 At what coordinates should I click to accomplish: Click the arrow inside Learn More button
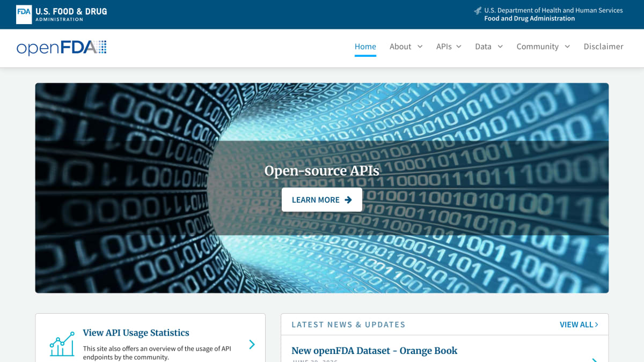(x=348, y=200)
